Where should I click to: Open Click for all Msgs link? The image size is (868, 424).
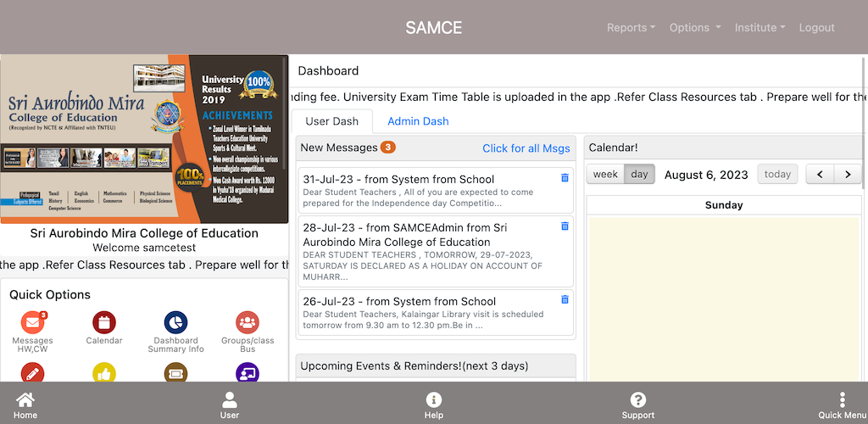pyautogui.click(x=526, y=148)
